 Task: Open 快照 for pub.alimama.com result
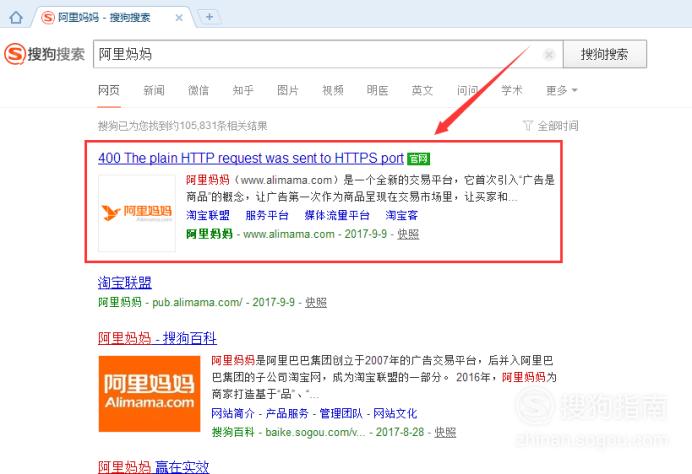pos(316,302)
